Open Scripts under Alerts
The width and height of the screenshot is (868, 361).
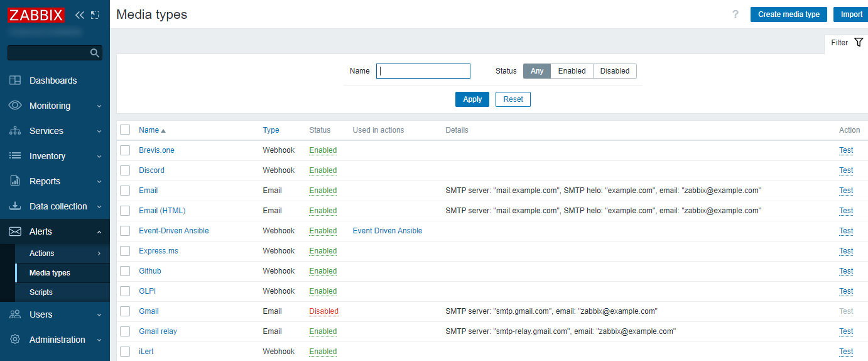(x=41, y=292)
